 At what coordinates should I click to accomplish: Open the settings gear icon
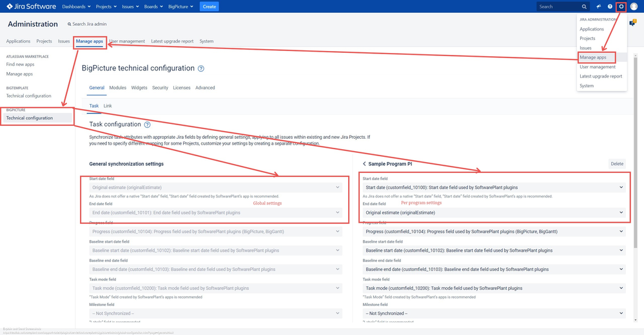coord(621,6)
